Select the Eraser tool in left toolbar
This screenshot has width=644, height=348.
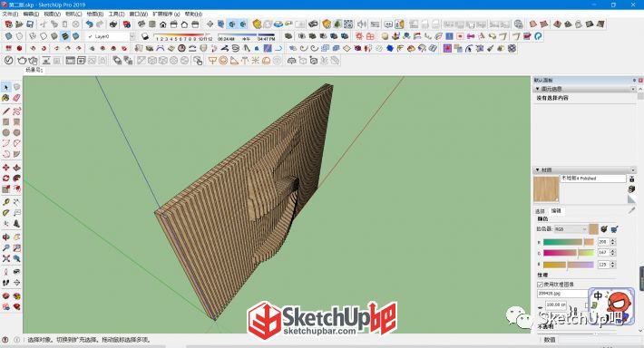[x=16, y=98]
